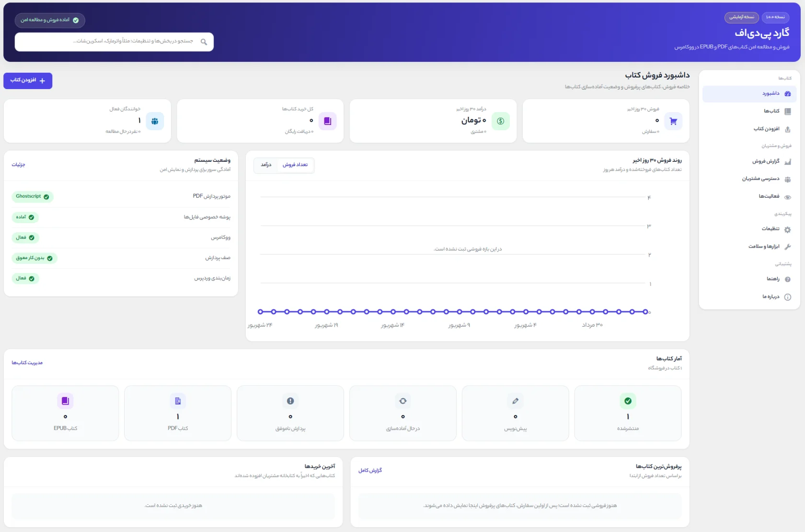The image size is (805, 532).
Task: Click the نسخه آزمایشی badge in header
Action: (x=741, y=17)
